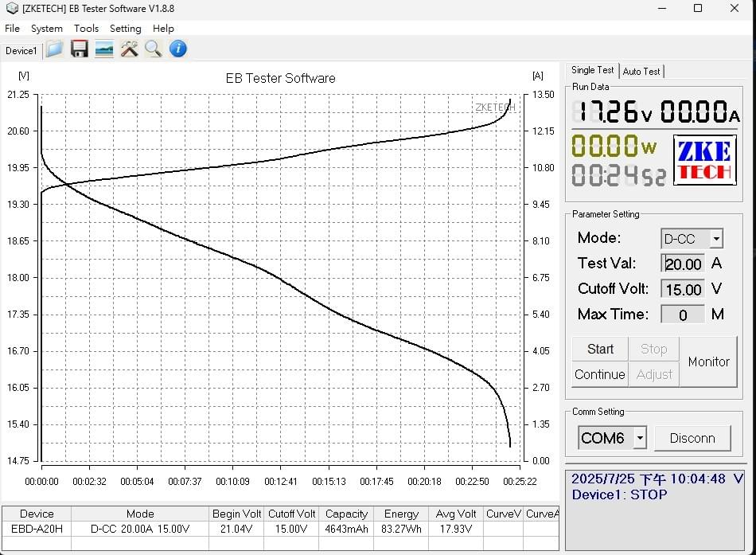
Task: Click the Begin Volt column header
Action: coord(236,514)
